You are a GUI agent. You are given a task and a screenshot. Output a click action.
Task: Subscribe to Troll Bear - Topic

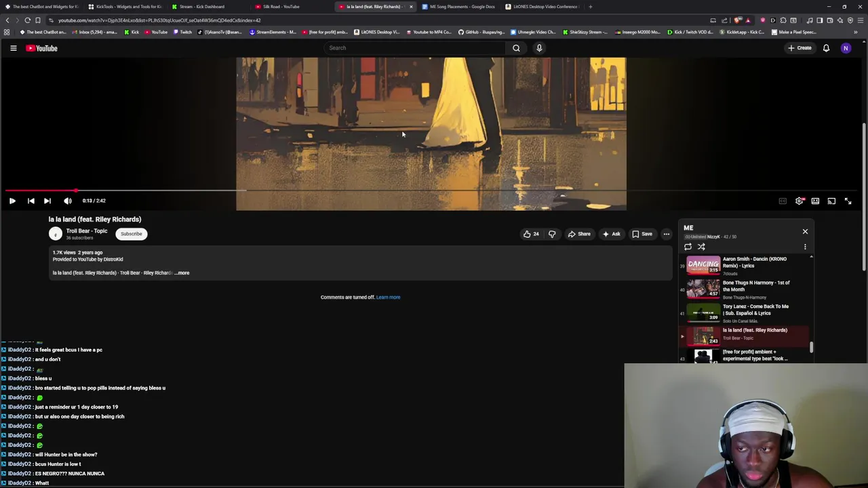132,234
